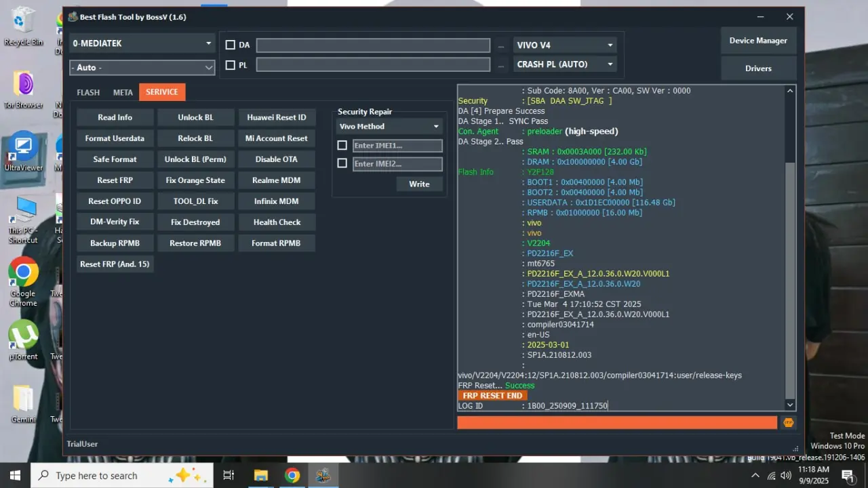Open File Explorer from the taskbar
The height and width of the screenshot is (488, 868).
260,475
